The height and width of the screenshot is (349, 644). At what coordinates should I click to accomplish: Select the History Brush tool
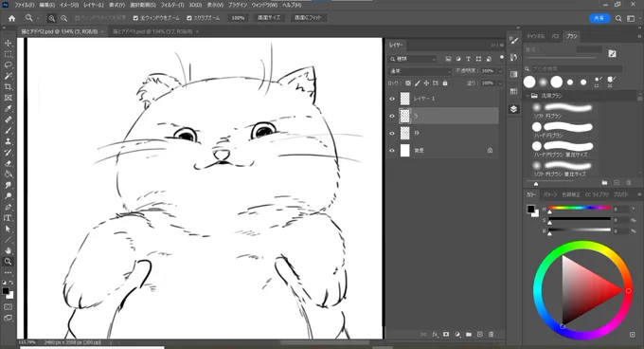(8, 153)
